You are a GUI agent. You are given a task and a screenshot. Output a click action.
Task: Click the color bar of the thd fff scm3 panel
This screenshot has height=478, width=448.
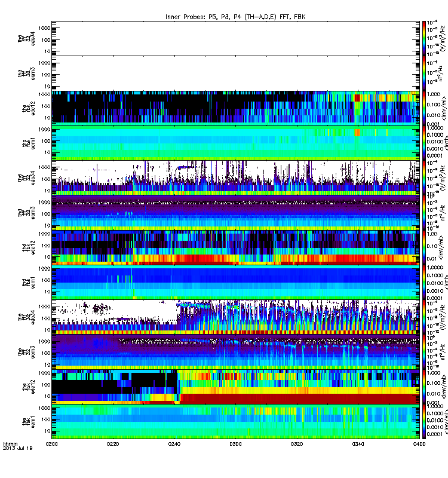(x=424, y=213)
